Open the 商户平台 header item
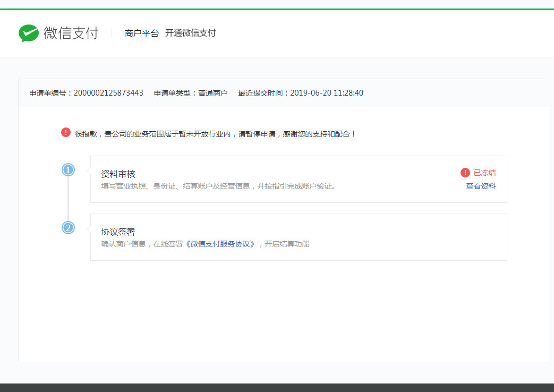554x392 pixels. (x=142, y=33)
